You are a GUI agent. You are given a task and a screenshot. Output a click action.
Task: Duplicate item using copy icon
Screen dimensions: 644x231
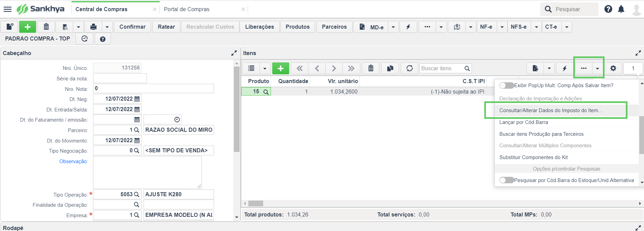click(x=390, y=68)
